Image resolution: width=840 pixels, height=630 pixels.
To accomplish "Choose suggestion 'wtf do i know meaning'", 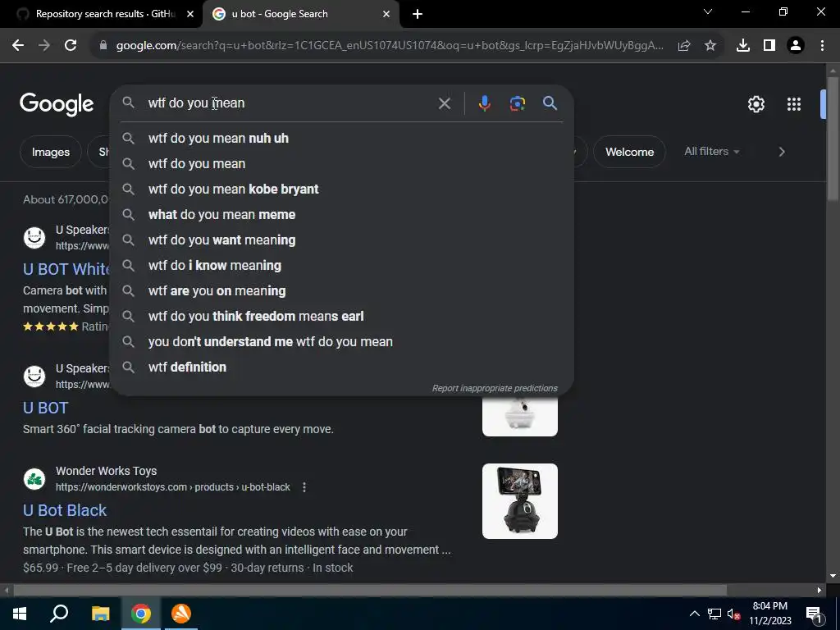I will [342, 265].
